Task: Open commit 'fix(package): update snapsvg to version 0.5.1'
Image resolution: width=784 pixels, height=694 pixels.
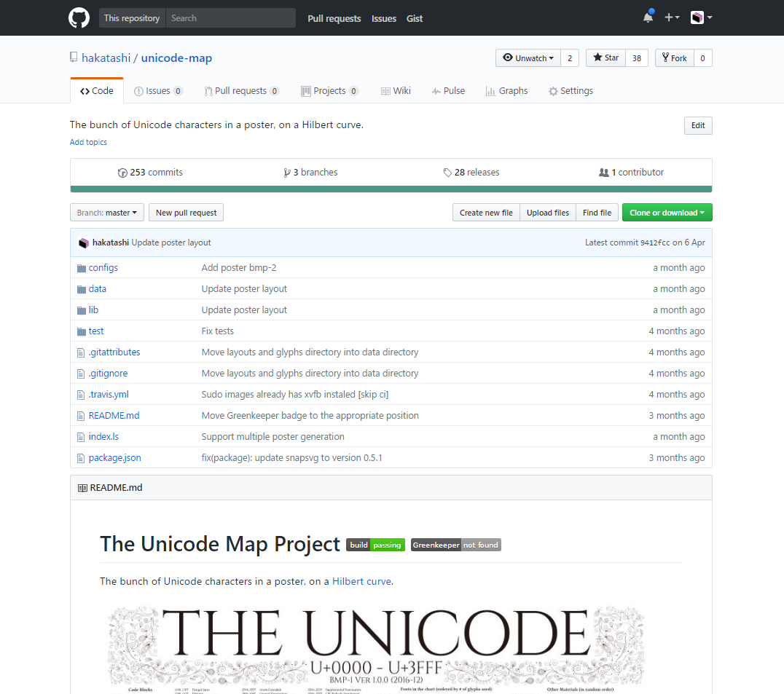Action: pyautogui.click(x=292, y=457)
